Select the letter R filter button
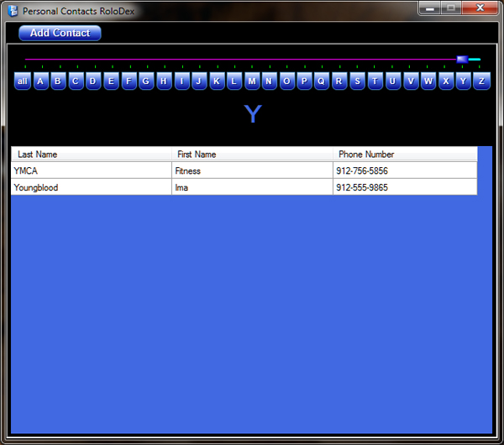Screen dimensions: 504x445 pyautogui.click(x=339, y=81)
